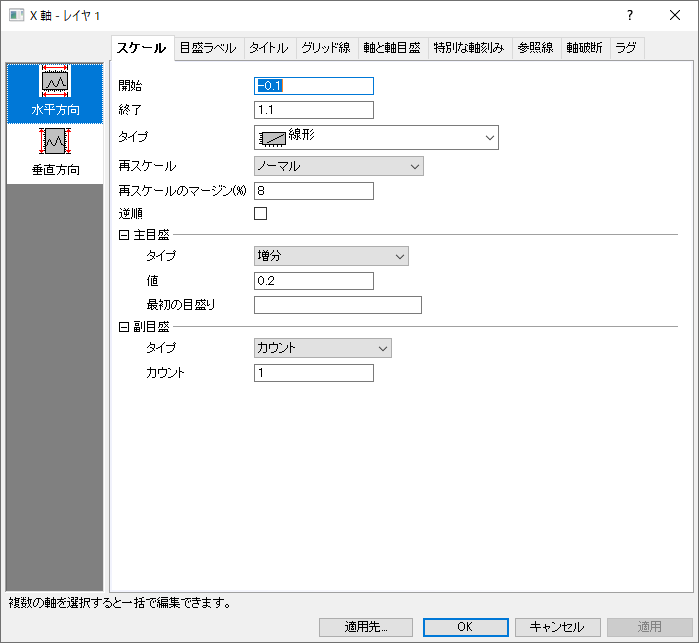Switch to the タイトル tab
This screenshot has height=643, width=699.
pos(269,48)
